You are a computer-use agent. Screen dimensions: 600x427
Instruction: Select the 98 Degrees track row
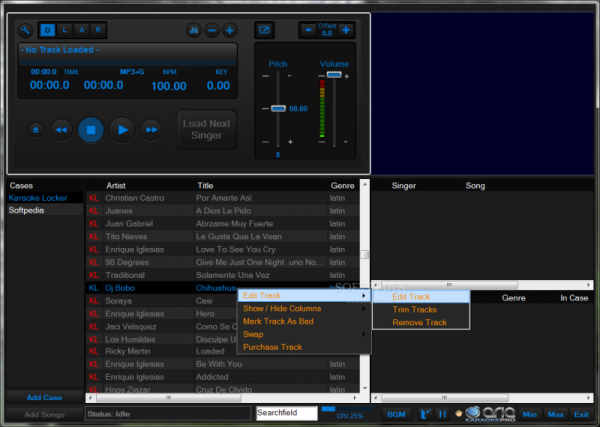[223, 262]
